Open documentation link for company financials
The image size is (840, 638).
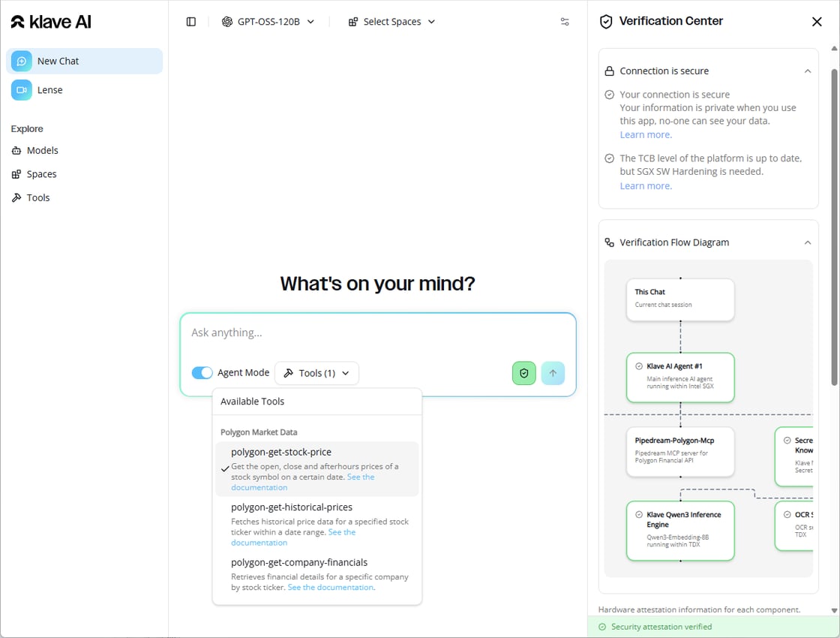[331, 588]
